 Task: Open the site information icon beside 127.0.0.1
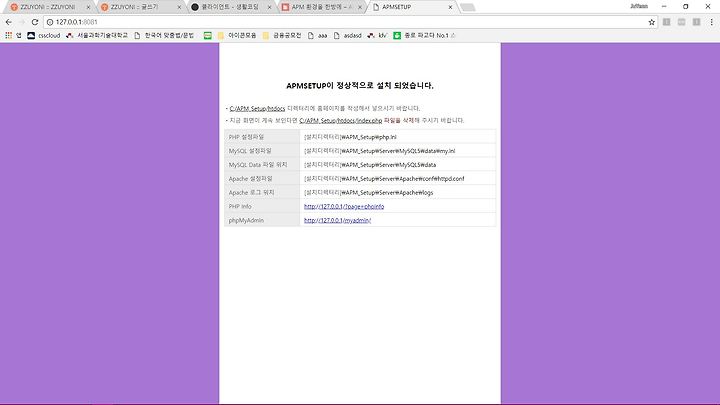[x=50, y=22]
